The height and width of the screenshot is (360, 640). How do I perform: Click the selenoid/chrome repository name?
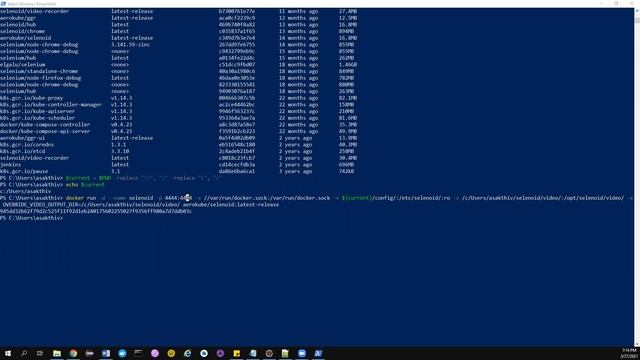pyautogui.click(x=22, y=31)
